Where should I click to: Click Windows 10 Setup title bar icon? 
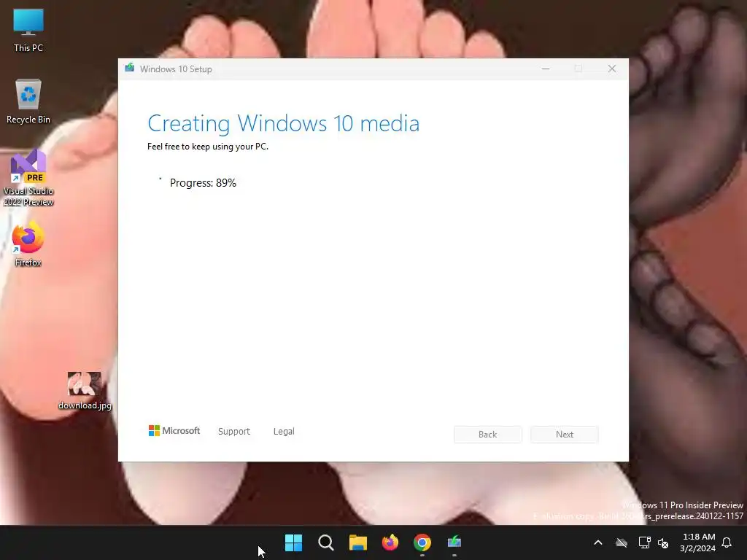coord(130,68)
